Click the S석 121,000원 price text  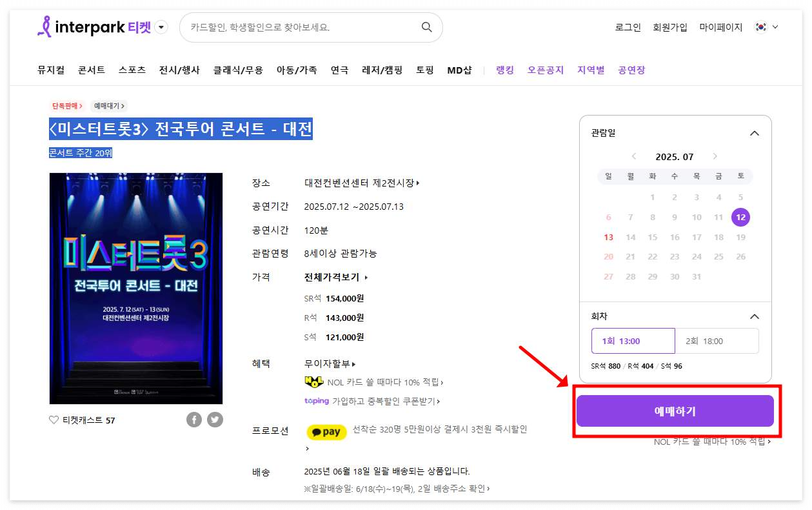[x=334, y=337]
